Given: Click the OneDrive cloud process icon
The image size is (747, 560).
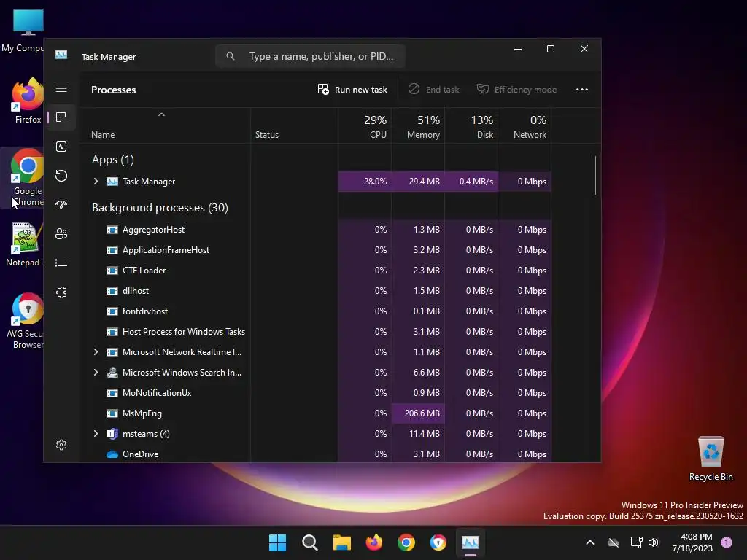Looking at the screenshot, I should tap(112, 454).
